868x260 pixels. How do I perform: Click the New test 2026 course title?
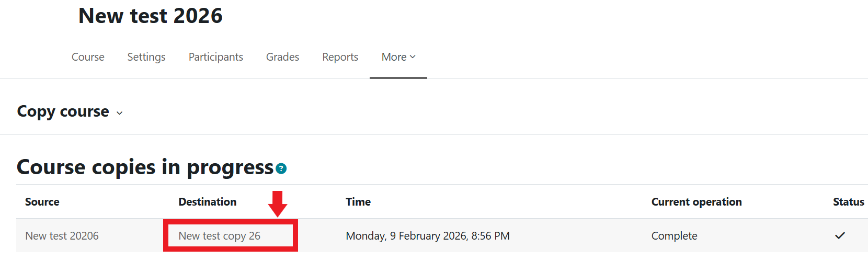[151, 16]
